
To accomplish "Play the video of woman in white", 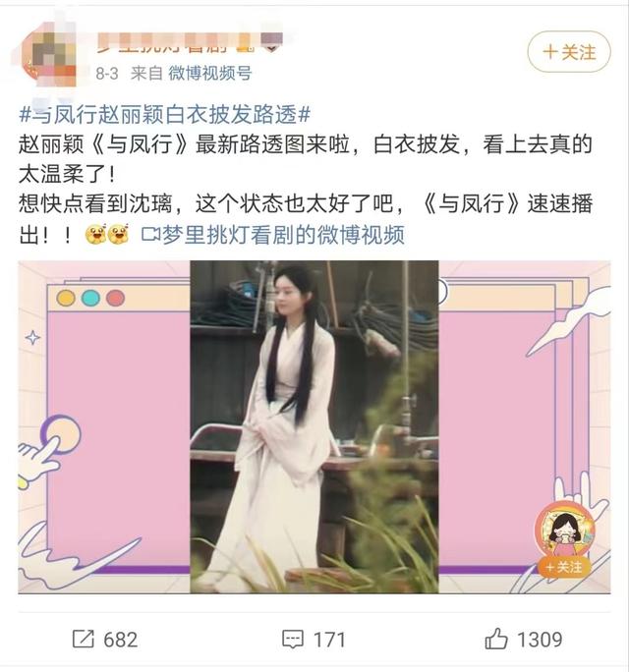I will coord(314,426).
